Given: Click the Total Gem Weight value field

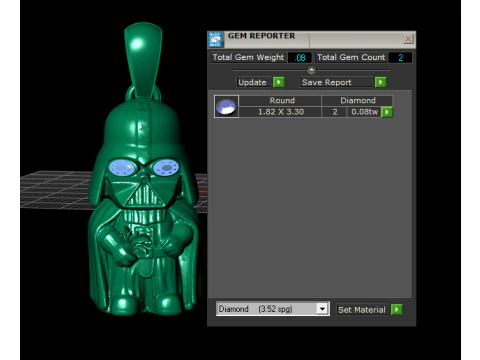Looking at the screenshot, I should coord(300,58).
